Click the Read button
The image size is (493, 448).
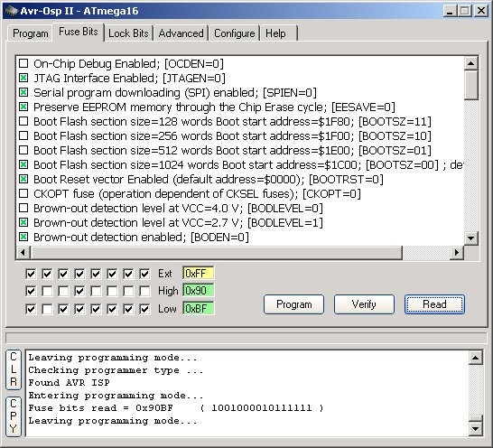[x=434, y=304]
